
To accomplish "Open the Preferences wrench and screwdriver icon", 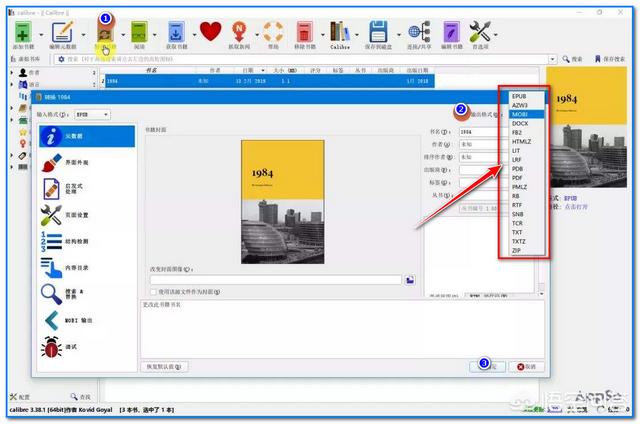I will [x=480, y=32].
